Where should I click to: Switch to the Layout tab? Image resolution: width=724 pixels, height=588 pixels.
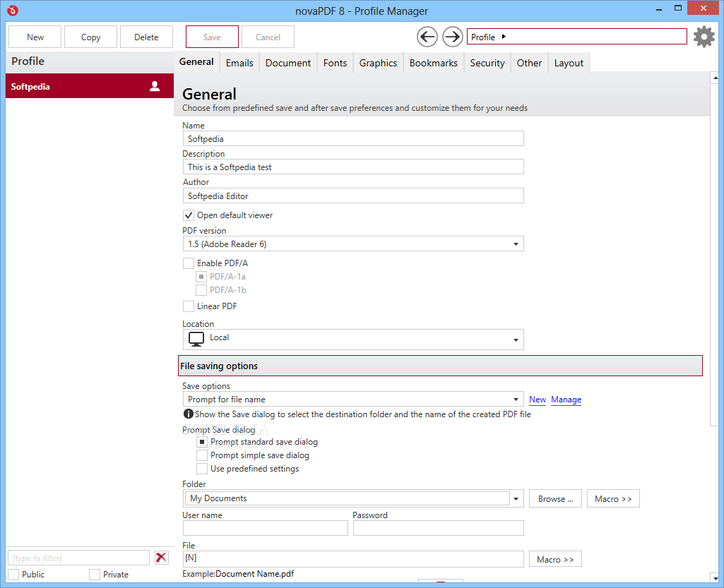click(569, 63)
